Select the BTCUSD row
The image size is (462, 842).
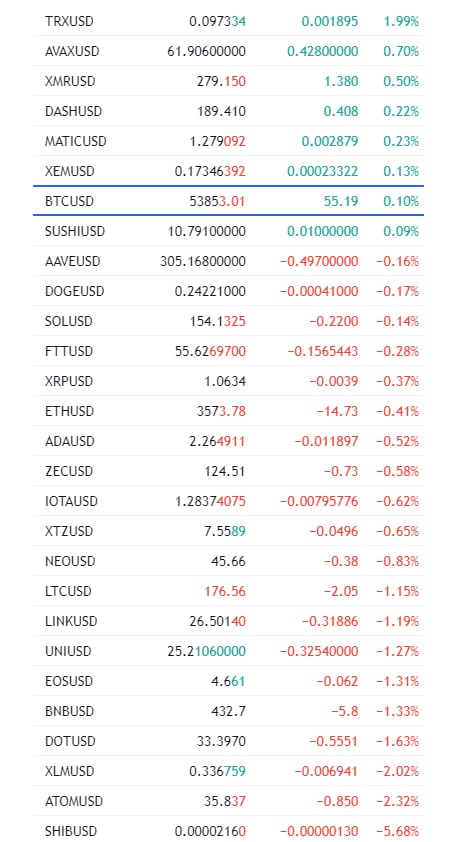coord(228,201)
